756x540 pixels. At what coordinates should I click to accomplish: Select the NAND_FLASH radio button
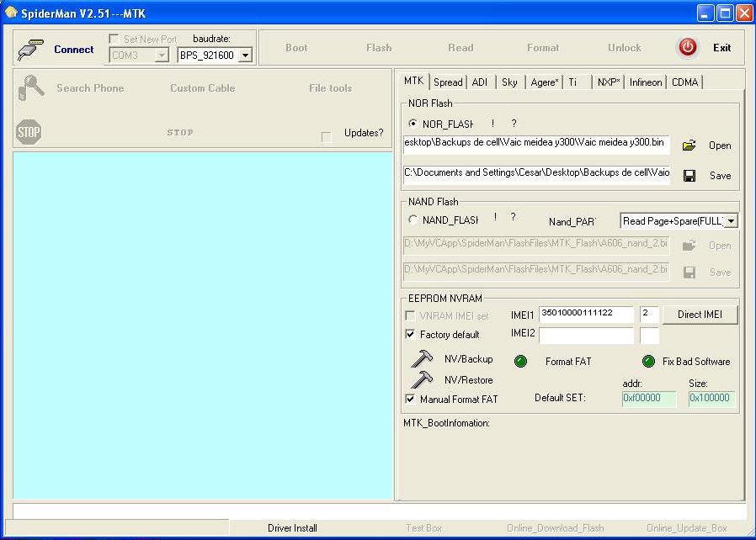[x=413, y=220]
